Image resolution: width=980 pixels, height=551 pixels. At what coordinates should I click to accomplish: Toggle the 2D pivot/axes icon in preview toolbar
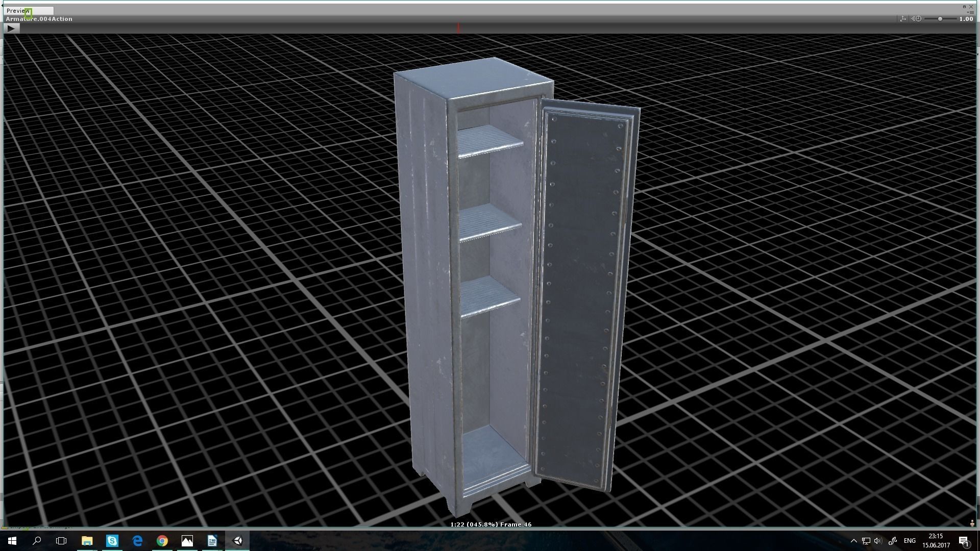[x=903, y=19]
